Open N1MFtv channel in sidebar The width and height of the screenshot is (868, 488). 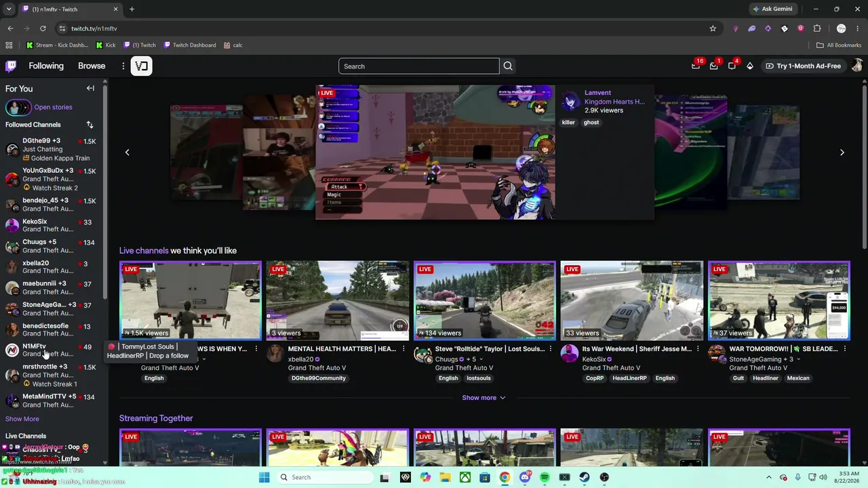point(53,350)
